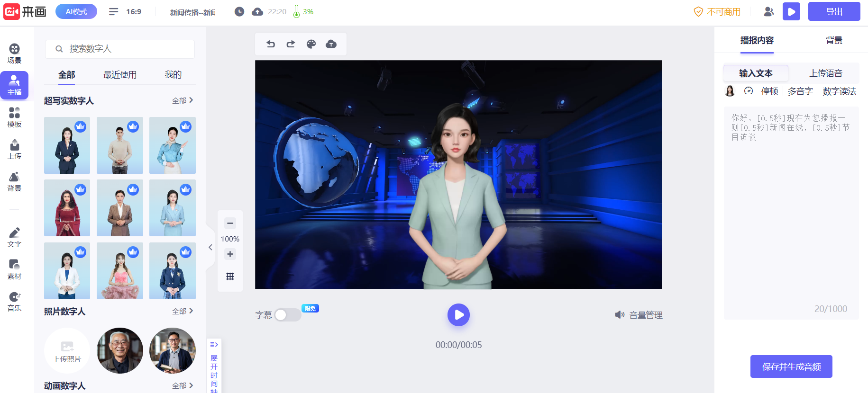Open the 背景 sidebar panel
Screen dimensions: 868x393
[14, 182]
